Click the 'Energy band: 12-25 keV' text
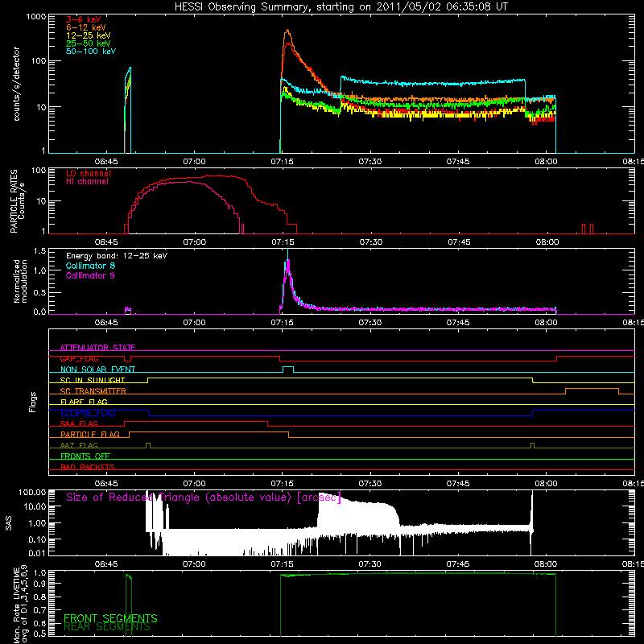This screenshot has width=644, height=644. click(117, 256)
